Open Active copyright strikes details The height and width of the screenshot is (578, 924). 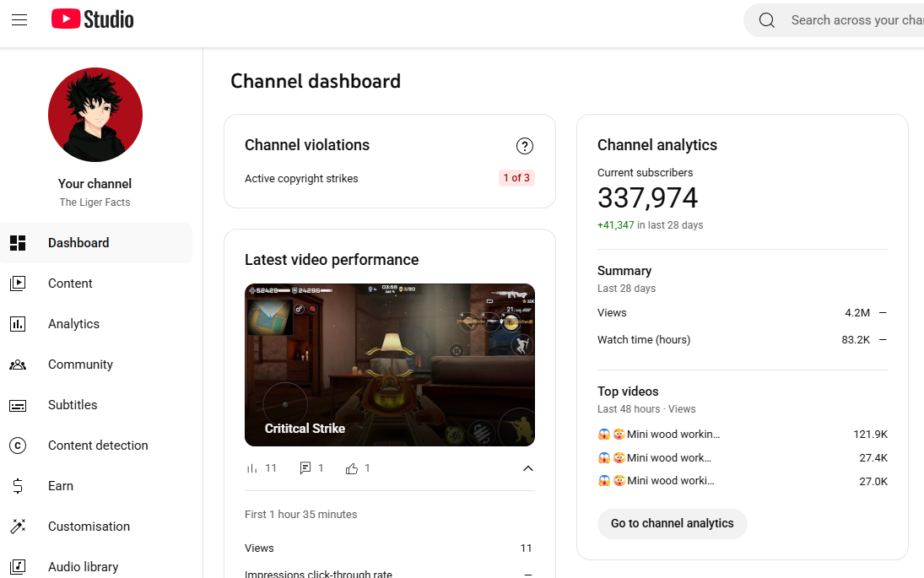[x=390, y=179]
